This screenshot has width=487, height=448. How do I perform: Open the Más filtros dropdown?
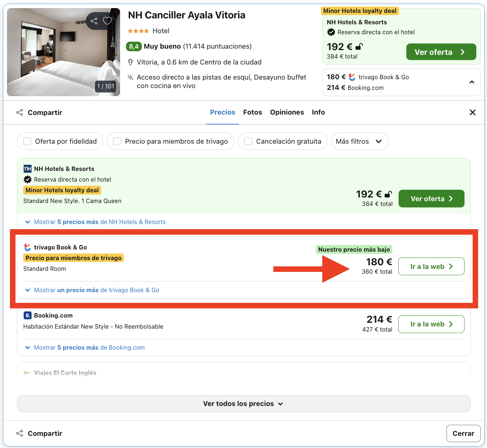[360, 141]
